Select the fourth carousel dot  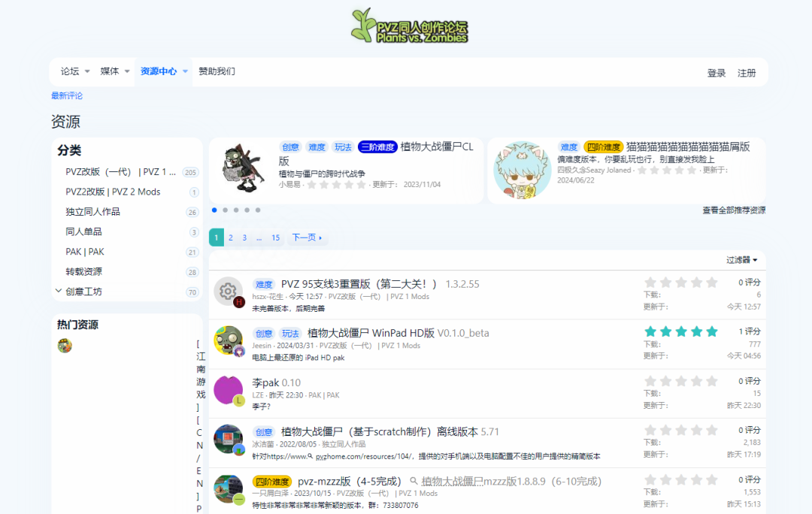point(247,210)
